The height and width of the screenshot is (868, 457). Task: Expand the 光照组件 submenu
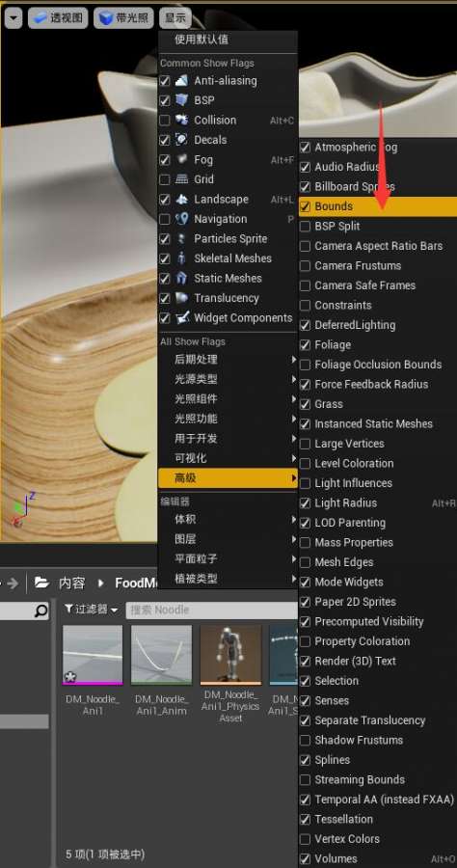[x=228, y=399]
